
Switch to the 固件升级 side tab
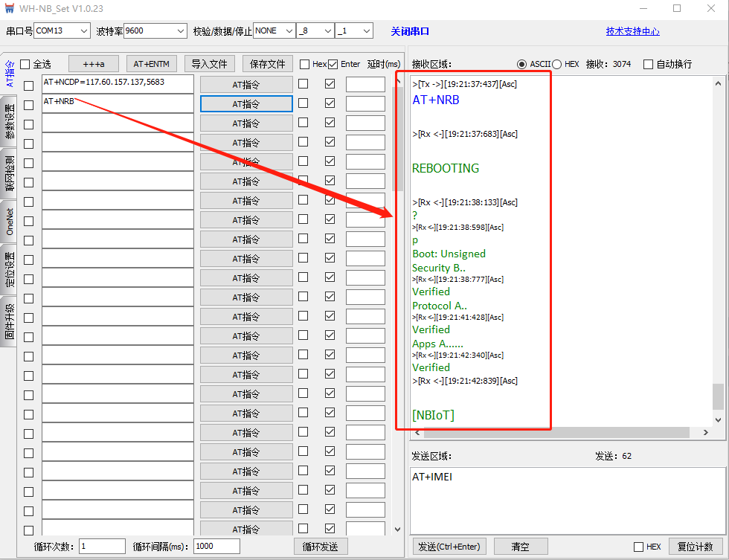pyautogui.click(x=9, y=321)
